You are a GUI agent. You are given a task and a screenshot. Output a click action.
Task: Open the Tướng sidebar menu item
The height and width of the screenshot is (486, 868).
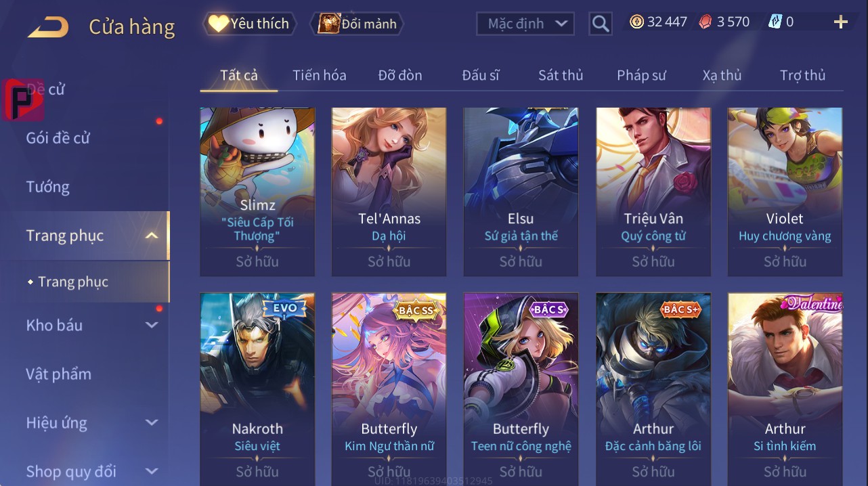point(48,187)
